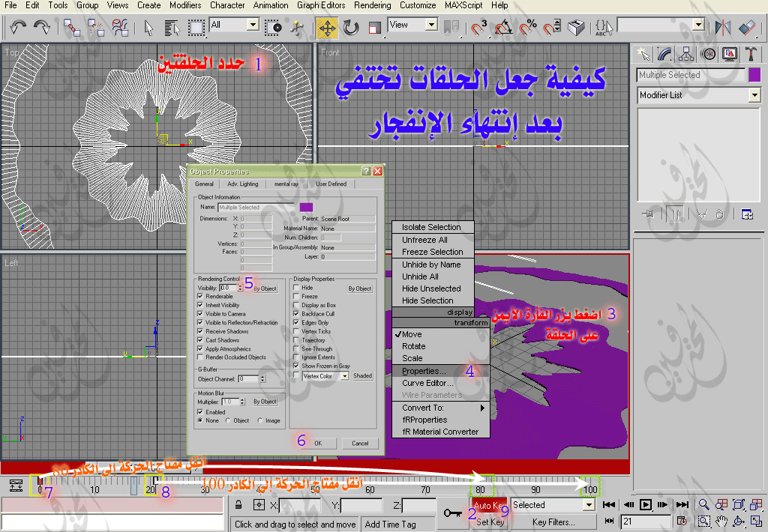Viewport: 768px width, 532px height.
Task: Click OK in Object Properties dialog
Action: 318,443
